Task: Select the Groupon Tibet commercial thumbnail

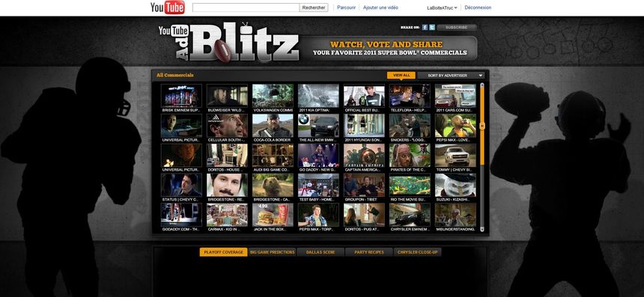Action: pyautogui.click(x=364, y=185)
